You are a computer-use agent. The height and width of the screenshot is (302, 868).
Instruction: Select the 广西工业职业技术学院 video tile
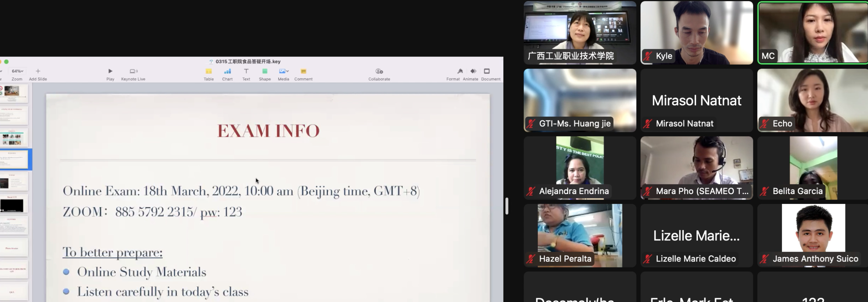pyautogui.click(x=580, y=33)
